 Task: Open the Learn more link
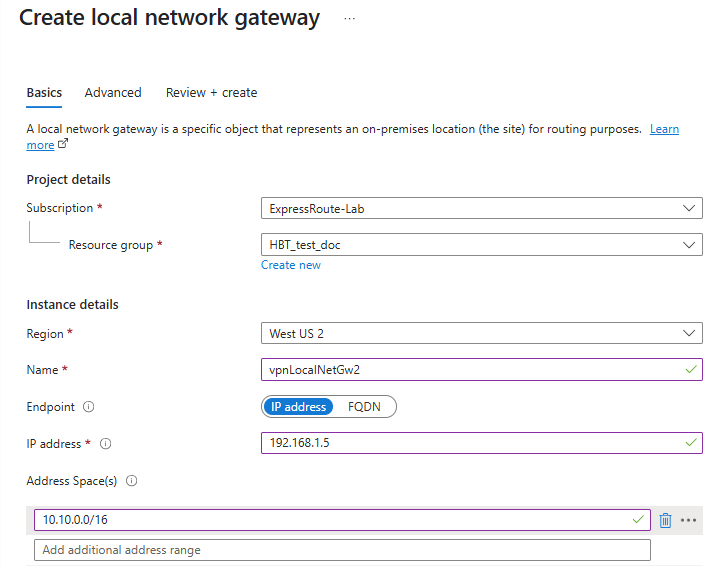(664, 130)
